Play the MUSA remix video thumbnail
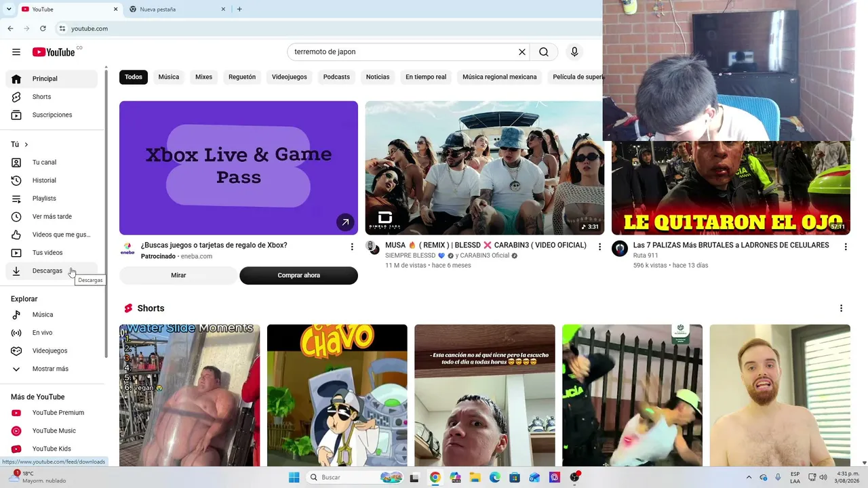This screenshot has height=488, width=868. tap(485, 168)
